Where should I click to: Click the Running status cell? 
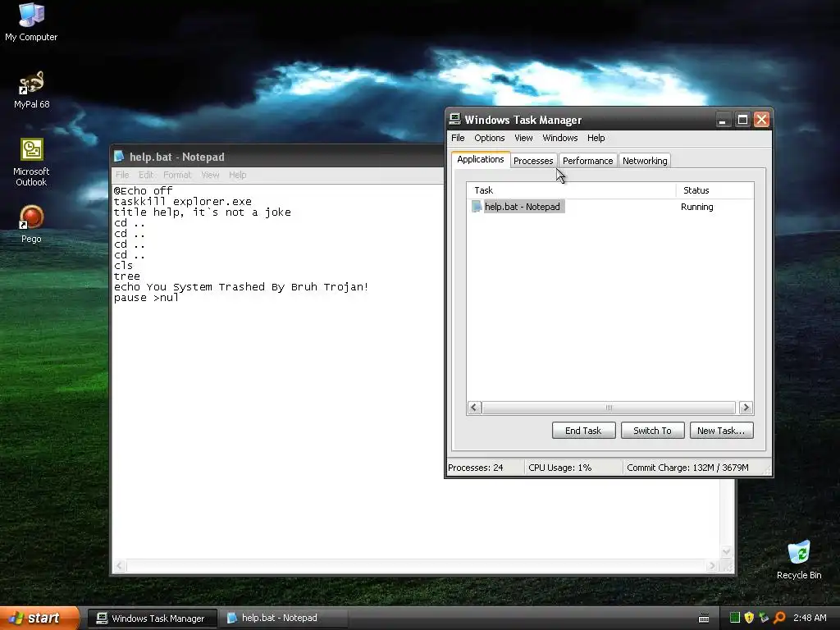point(696,207)
